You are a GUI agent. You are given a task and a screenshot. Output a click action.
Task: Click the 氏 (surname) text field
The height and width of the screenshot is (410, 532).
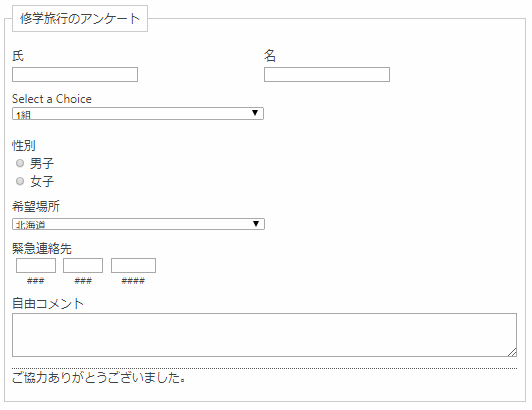click(75, 75)
